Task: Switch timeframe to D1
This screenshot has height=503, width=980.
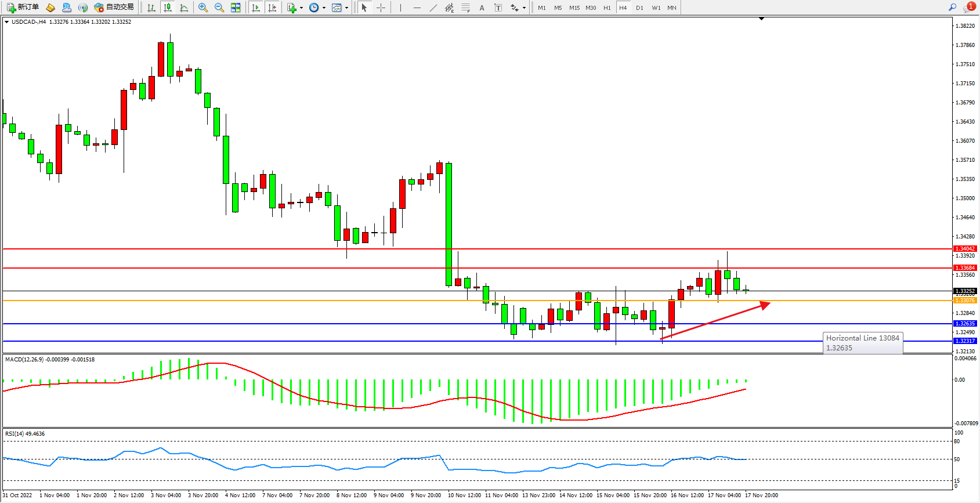Action: (639, 8)
